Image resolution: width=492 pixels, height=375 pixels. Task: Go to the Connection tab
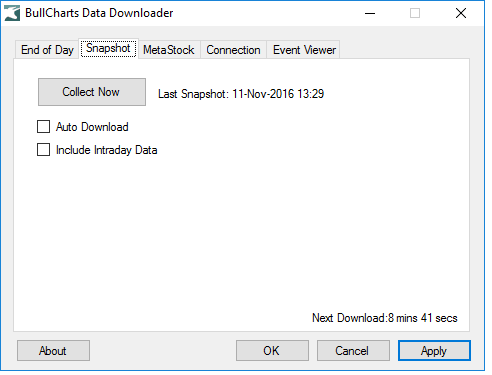click(233, 50)
